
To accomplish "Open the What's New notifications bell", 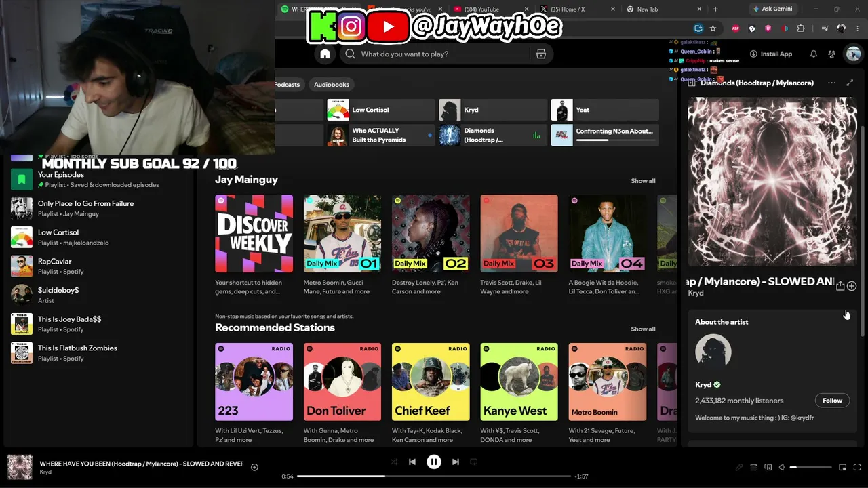I will pos(814,54).
